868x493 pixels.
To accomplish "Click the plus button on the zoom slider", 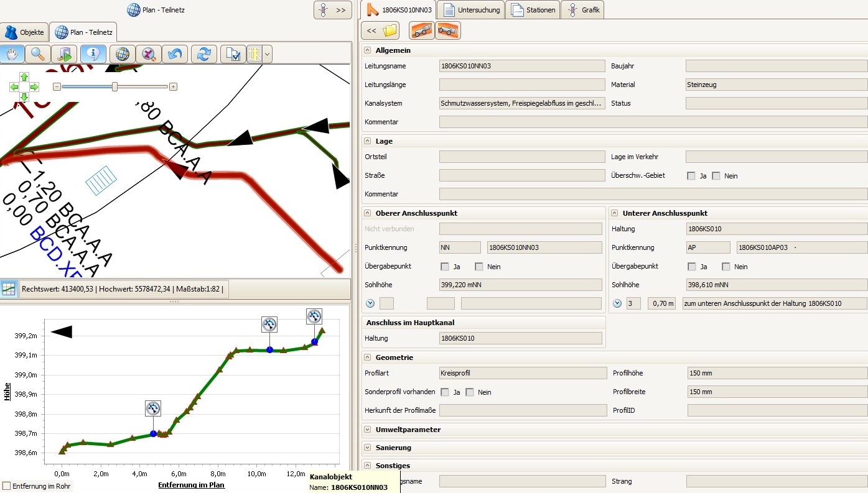I will [174, 87].
